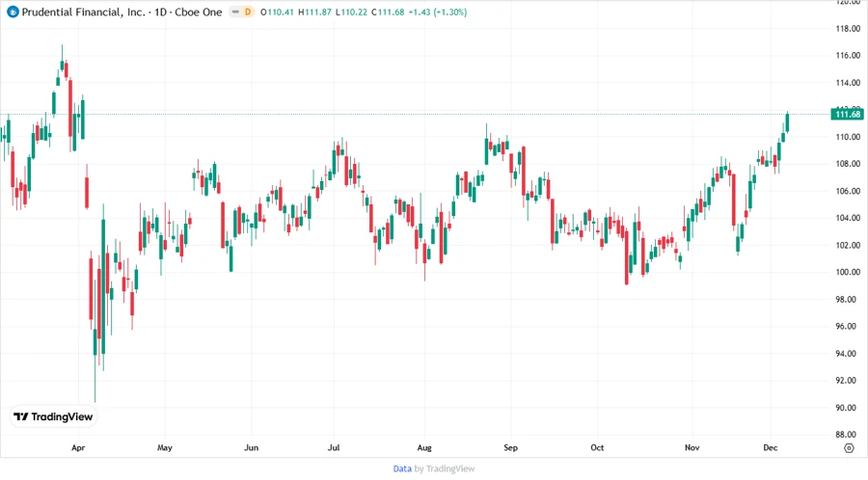The image size is (868, 480).
Task: Click the Jun label on time axis
Action: (251, 447)
